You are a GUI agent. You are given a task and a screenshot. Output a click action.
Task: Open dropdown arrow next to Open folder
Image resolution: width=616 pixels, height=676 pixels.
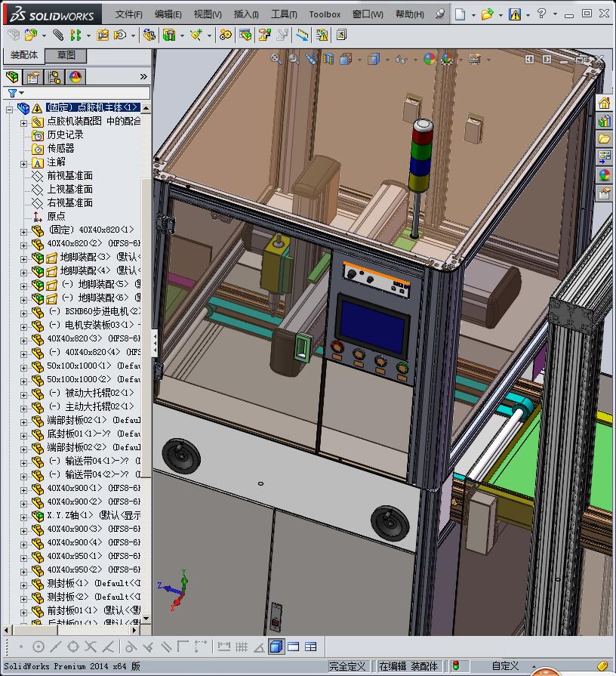pyautogui.click(x=500, y=15)
